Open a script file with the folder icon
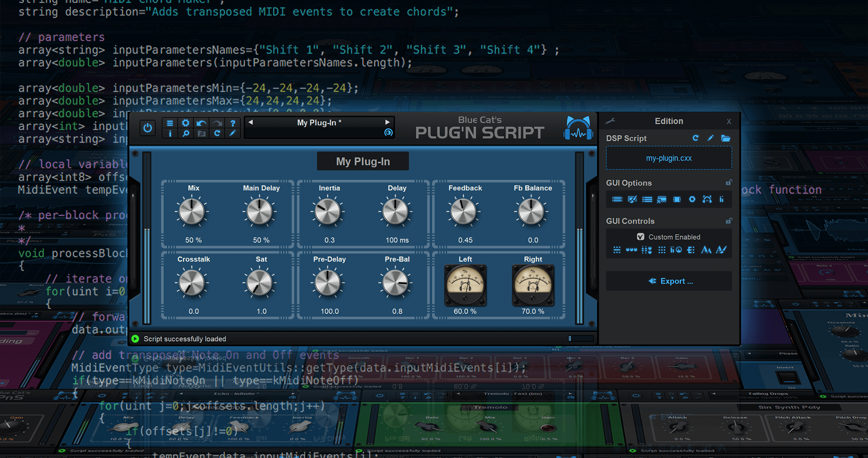This screenshot has height=458, width=868. 726,138
